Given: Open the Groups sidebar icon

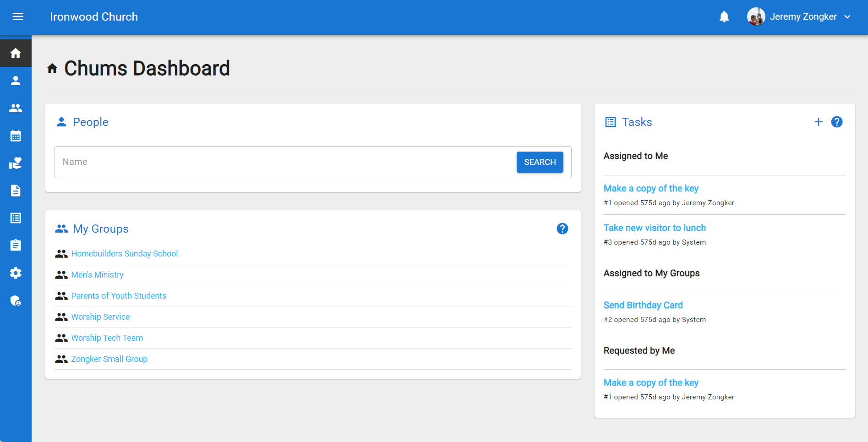Looking at the screenshot, I should coord(16,109).
